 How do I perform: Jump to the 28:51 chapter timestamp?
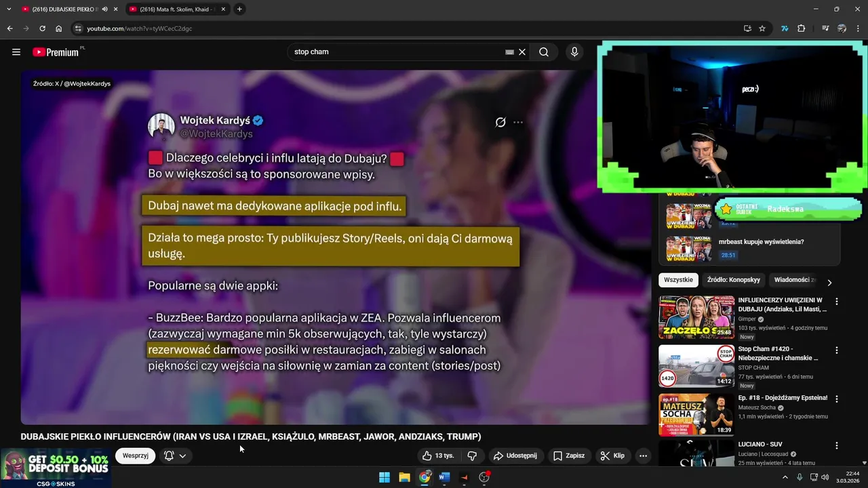[x=728, y=256]
